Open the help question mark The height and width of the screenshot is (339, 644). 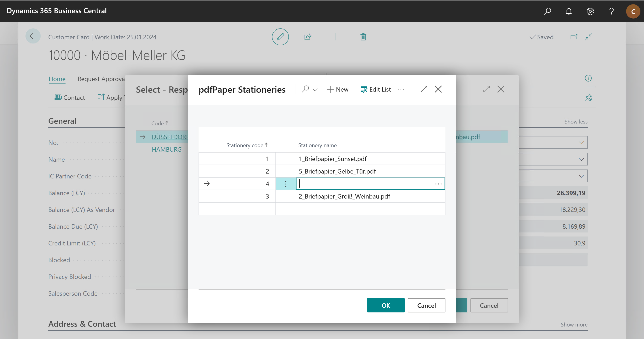612,11
